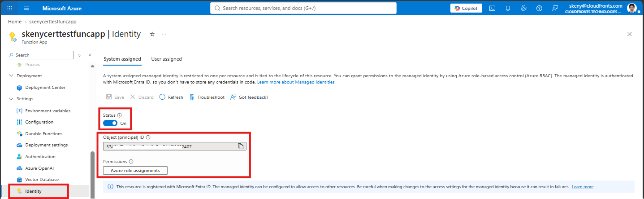Image resolution: width=644 pixels, height=199 pixels.
Task: Collapse the Settings section
Action: click(12, 99)
